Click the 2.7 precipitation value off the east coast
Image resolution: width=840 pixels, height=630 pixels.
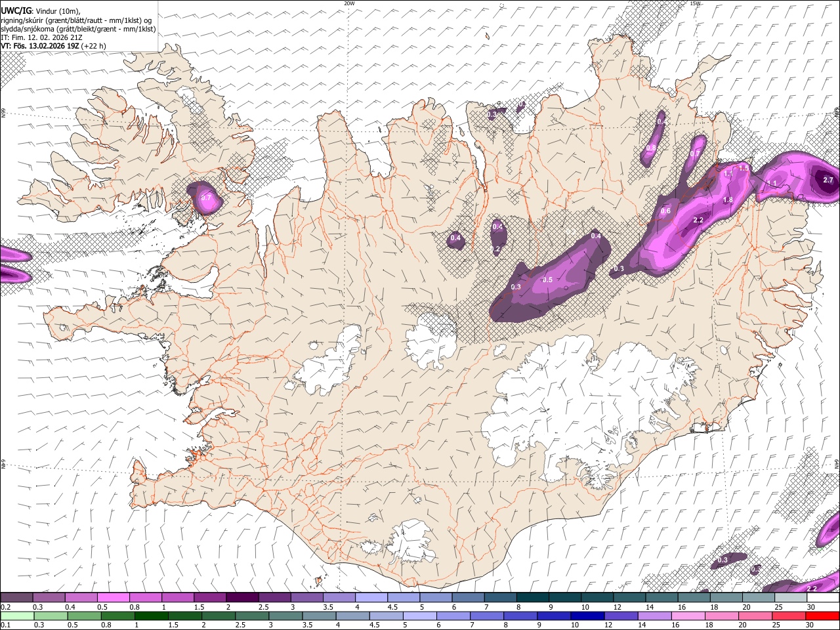(x=828, y=180)
